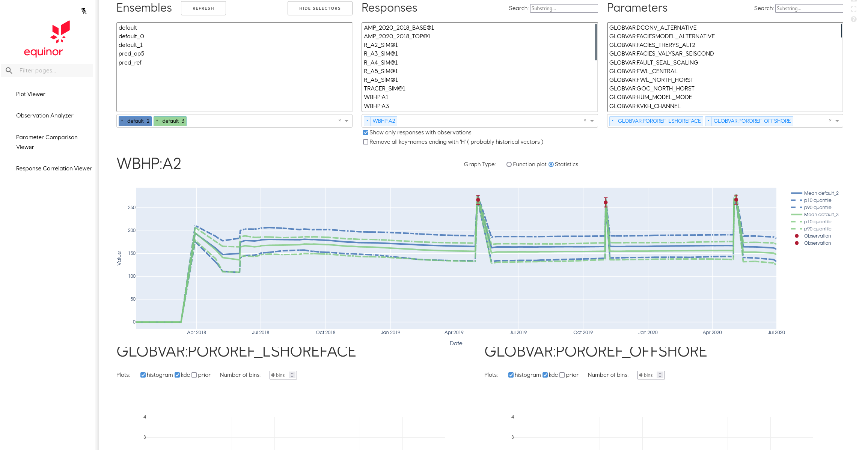Switch Graph Type to Function plot
Screen dimensions: 868x450
coord(509,164)
